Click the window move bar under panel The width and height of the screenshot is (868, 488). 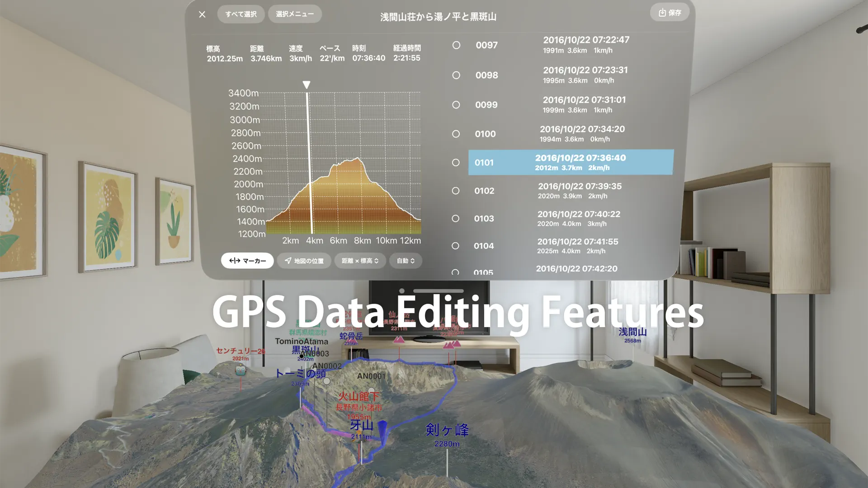[x=438, y=291]
